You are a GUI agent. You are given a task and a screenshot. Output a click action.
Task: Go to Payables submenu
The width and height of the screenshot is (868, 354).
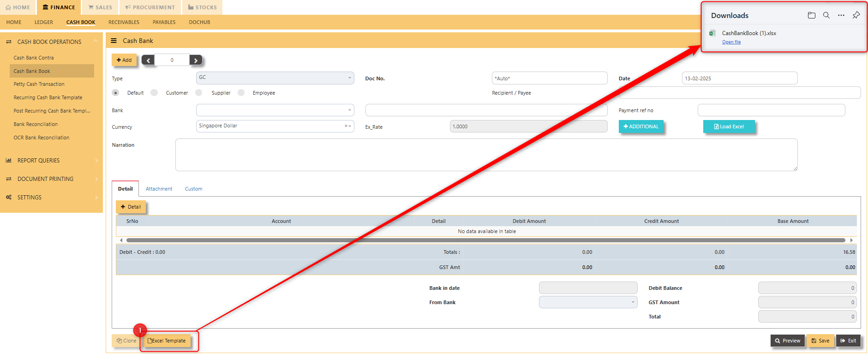[164, 22]
